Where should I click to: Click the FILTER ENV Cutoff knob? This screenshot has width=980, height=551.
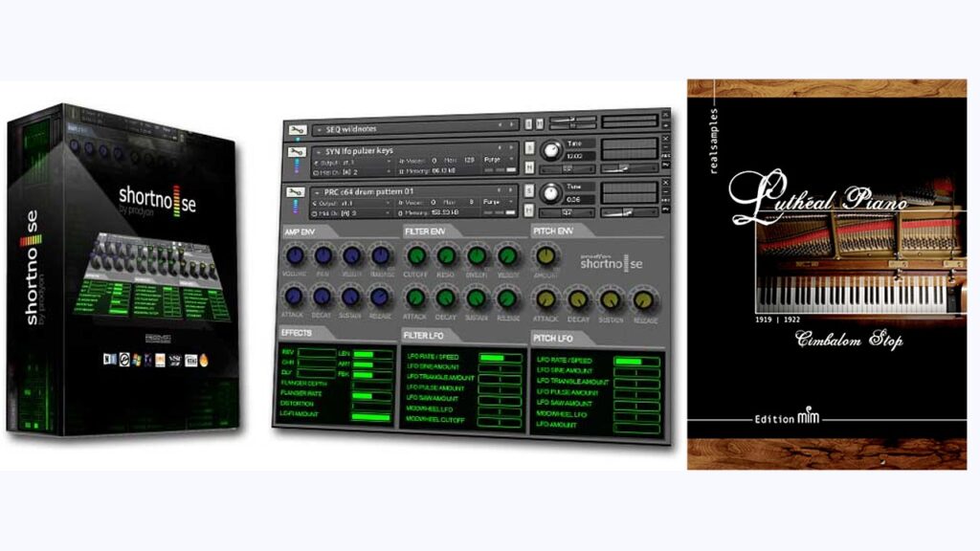point(416,255)
